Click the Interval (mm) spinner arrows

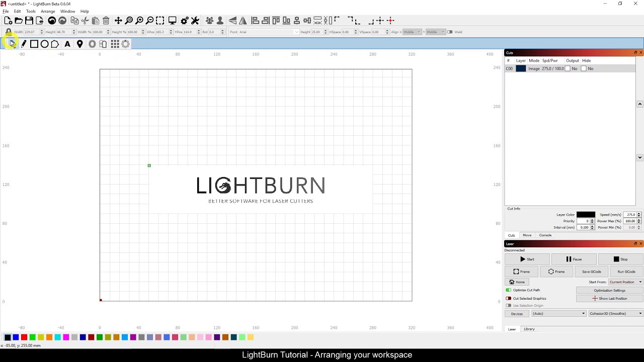click(592, 227)
